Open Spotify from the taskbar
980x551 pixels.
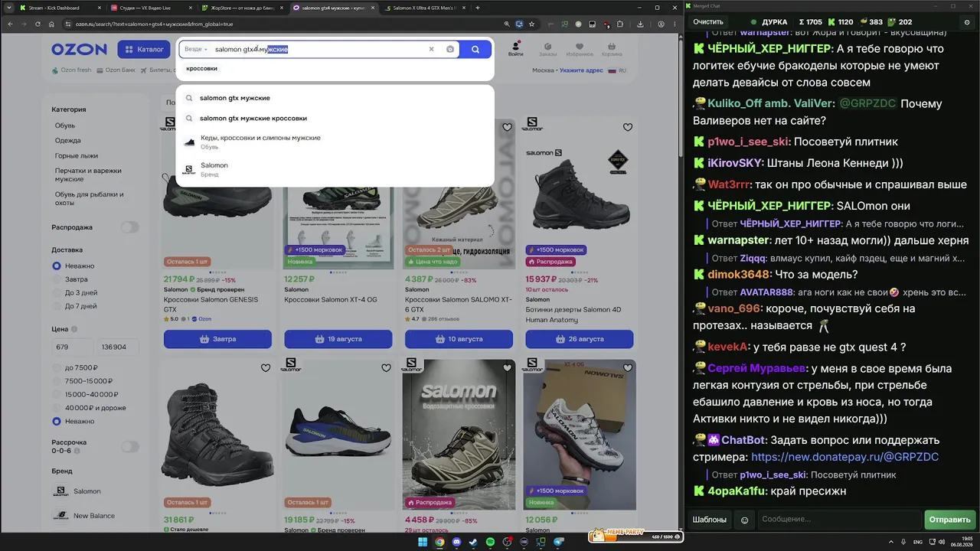pyautogui.click(x=491, y=543)
